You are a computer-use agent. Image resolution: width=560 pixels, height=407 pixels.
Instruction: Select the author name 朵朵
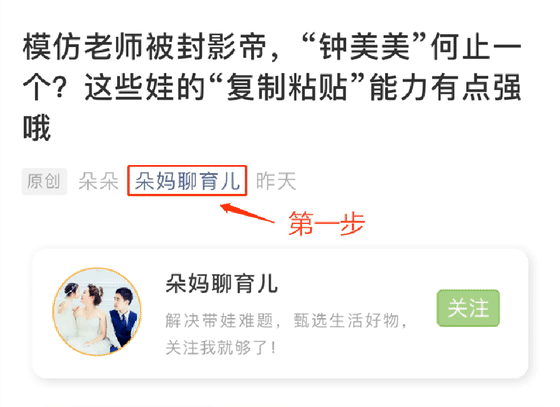tap(98, 181)
